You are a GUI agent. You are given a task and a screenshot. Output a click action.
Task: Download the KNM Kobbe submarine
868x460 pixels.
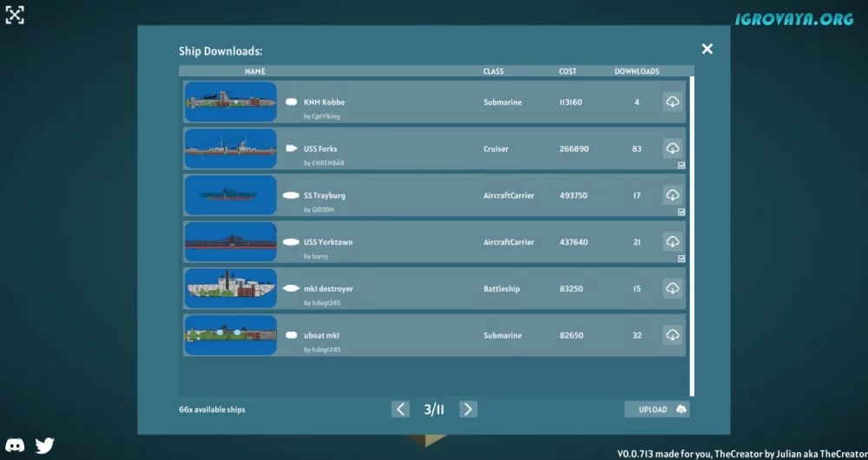(672, 102)
